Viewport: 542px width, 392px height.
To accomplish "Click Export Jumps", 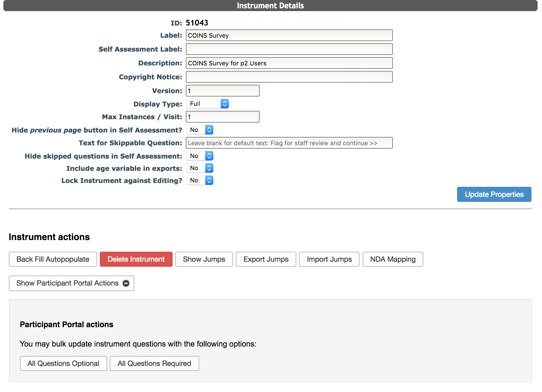I will (x=266, y=259).
